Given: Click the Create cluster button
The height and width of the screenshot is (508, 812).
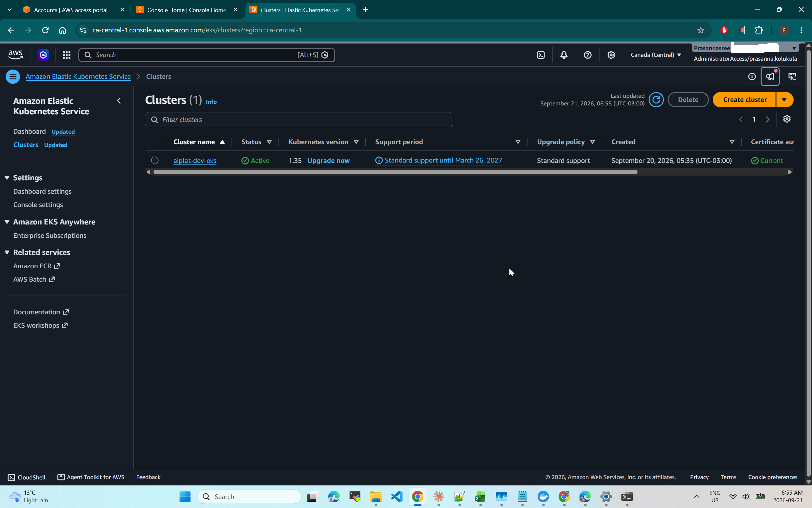Looking at the screenshot, I should click(x=744, y=100).
